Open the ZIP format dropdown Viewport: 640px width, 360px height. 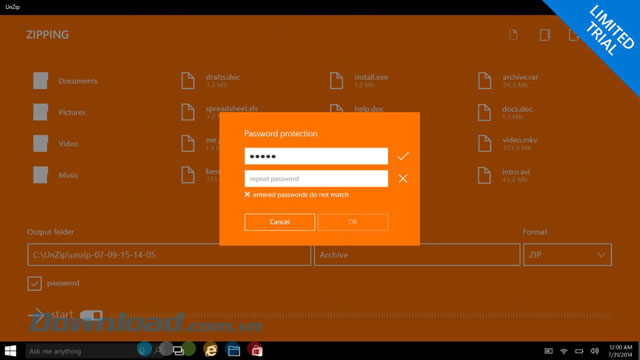pos(567,255)
